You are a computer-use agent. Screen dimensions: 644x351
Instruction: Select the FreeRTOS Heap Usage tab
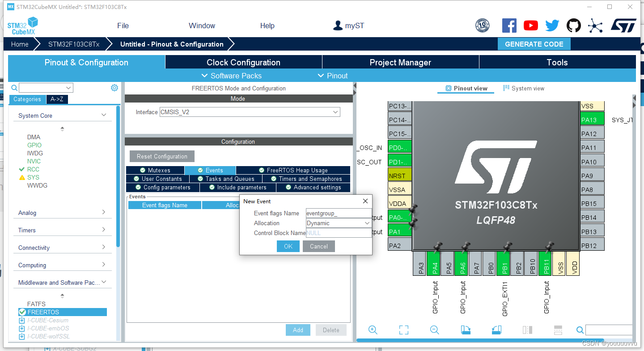[x=293, y=170]
